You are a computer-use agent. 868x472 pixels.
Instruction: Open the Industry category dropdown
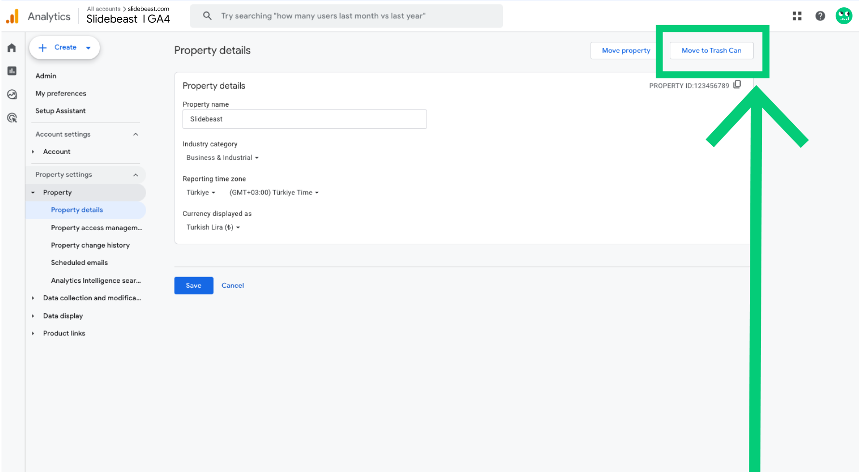coord(222,157)
